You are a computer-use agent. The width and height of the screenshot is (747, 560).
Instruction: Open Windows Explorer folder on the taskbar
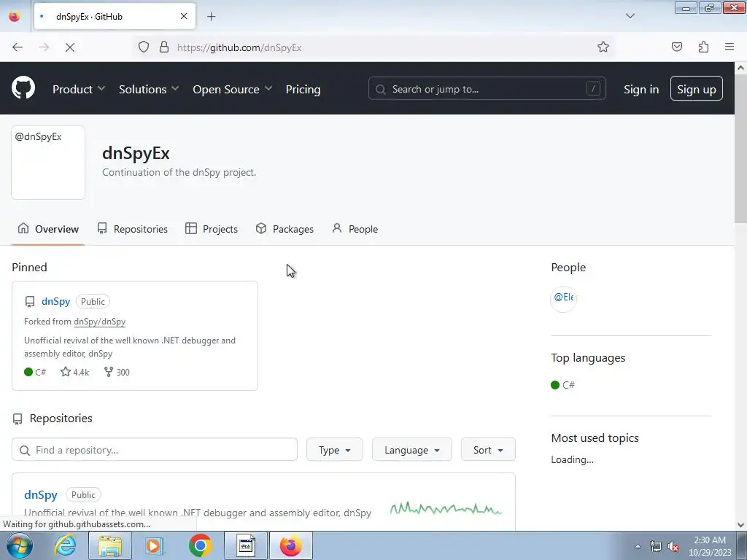[x=110, y=545]
